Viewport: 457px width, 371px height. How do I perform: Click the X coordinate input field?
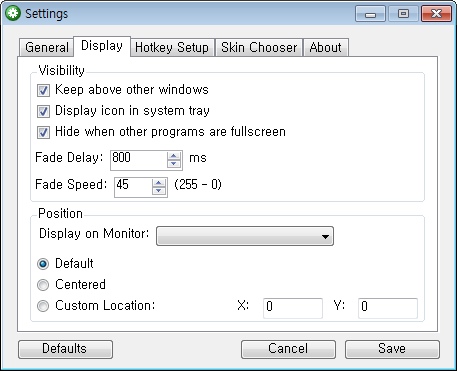point(293,308)
